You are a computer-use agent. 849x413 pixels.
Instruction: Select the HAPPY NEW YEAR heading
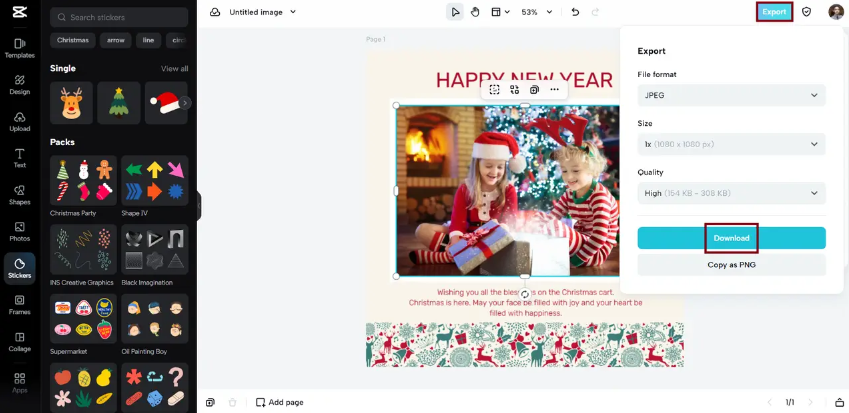click(x=524, y=80)
